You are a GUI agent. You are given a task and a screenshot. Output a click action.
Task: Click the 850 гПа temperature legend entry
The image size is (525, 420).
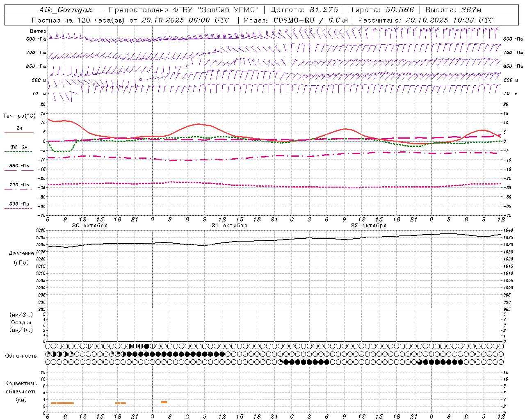(x=19, y=166)
